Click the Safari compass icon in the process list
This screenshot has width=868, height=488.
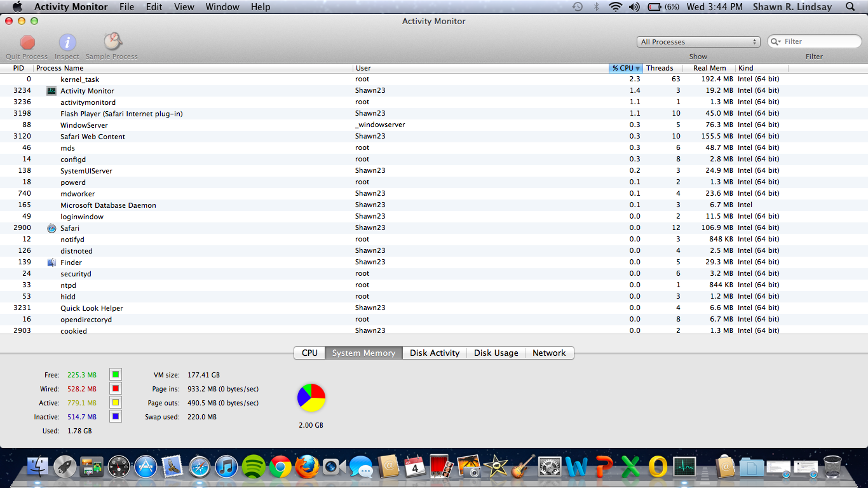coord(51,228)
